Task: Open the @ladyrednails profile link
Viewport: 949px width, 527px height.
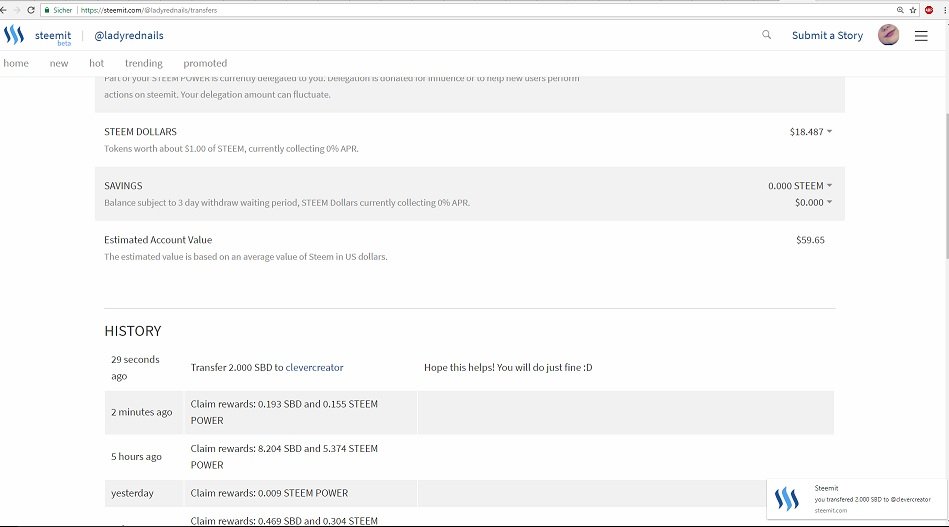Action: pos(129,35)
